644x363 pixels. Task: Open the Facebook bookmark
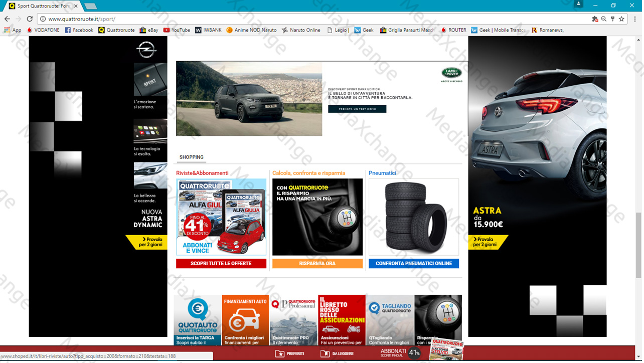click(79, 30)
